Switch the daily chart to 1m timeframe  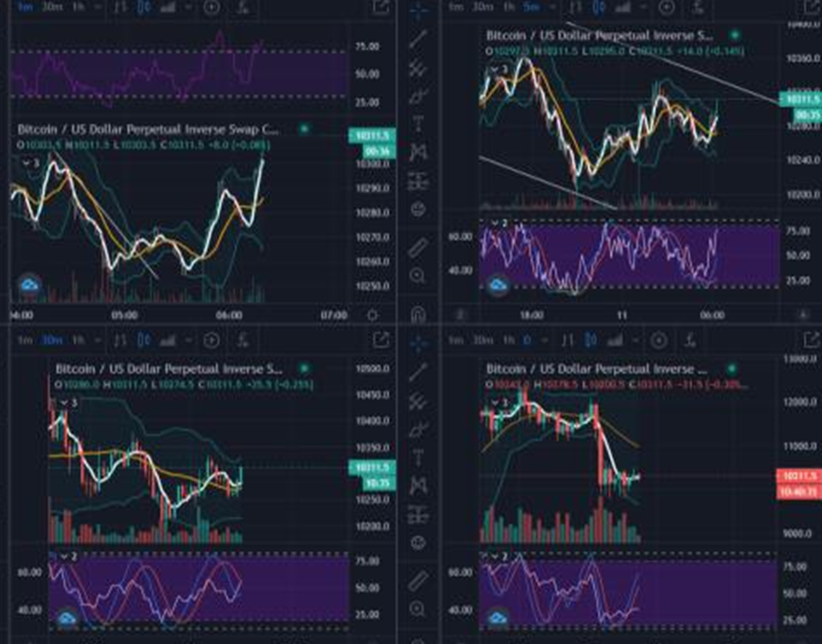[456, 341]
